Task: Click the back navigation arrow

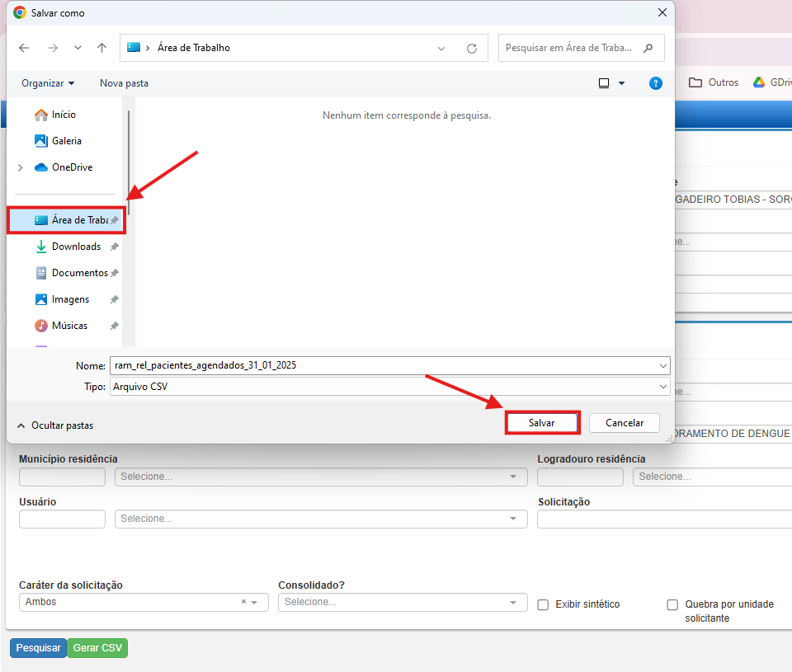Action: click(25, 48)
